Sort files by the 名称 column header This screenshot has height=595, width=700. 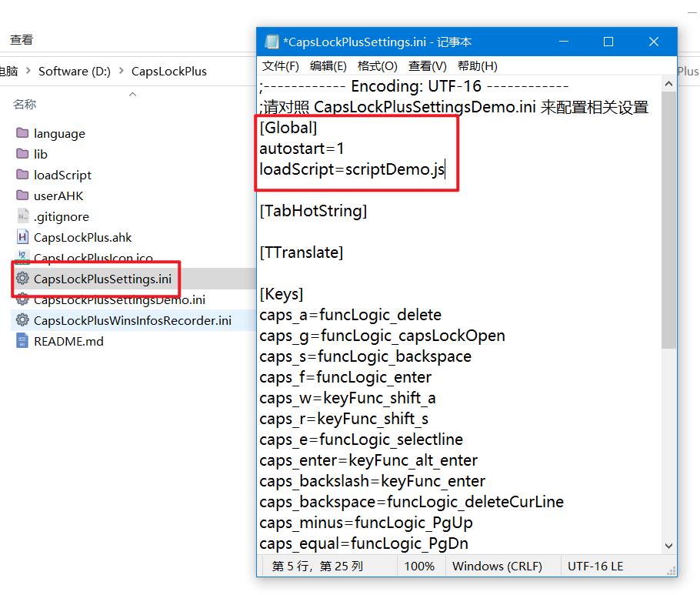click(25, 104)
